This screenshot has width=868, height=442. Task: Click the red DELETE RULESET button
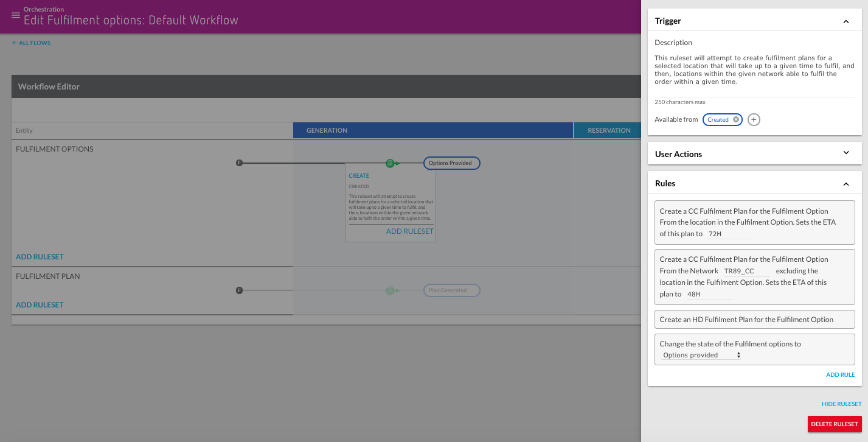(834, 424)
